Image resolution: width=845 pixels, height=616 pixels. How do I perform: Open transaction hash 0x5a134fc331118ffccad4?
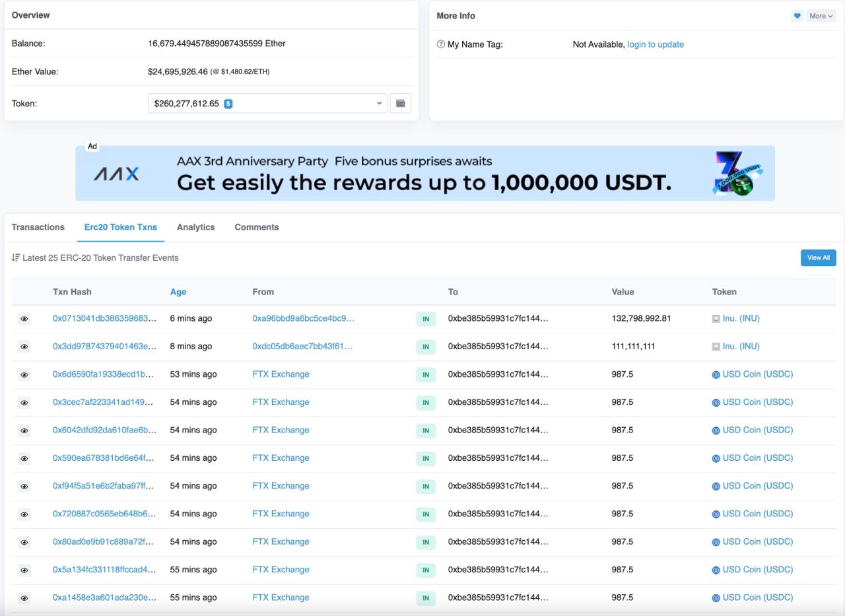pyautogui.click(x=105, y=569)
